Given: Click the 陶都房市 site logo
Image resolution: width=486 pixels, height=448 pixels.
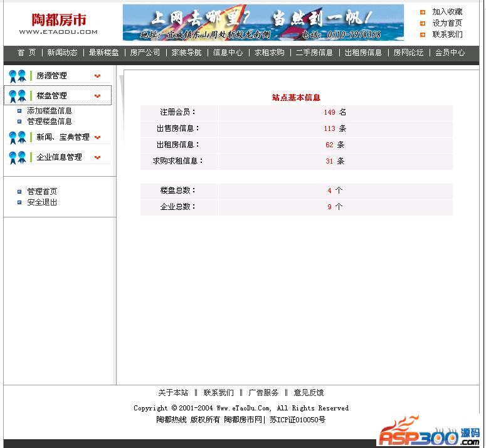Looking at the screenshot, I should [x=58, y=23].
